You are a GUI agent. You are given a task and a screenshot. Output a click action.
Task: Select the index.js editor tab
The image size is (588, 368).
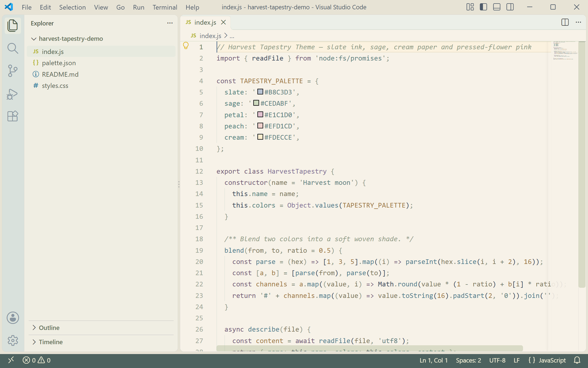click(205, 22)
